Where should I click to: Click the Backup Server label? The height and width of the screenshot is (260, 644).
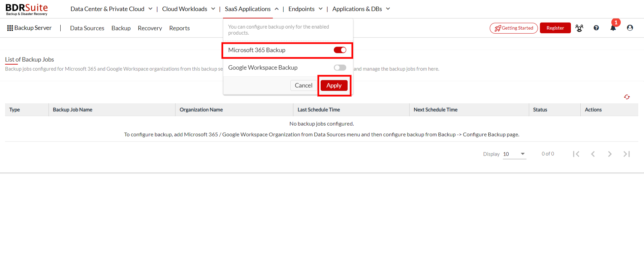tap(33, 28)
